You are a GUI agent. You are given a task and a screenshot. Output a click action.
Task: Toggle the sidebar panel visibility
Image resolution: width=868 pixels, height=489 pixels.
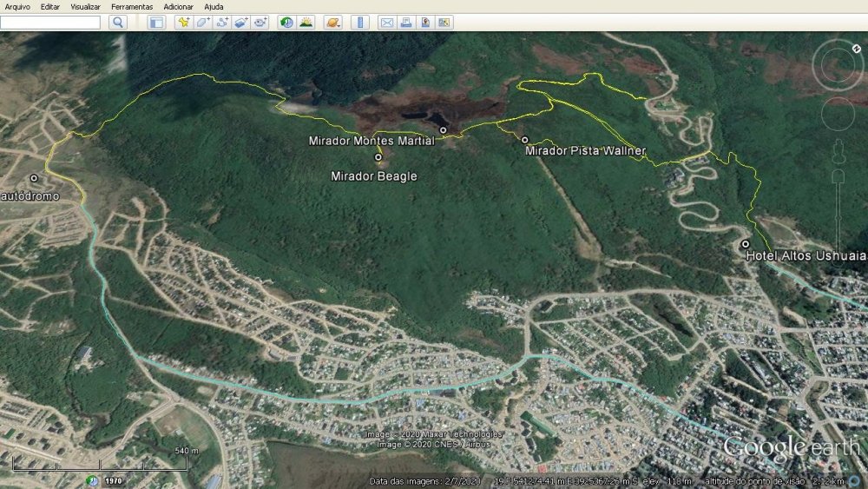pyautogui.click(x=156, y=23)
